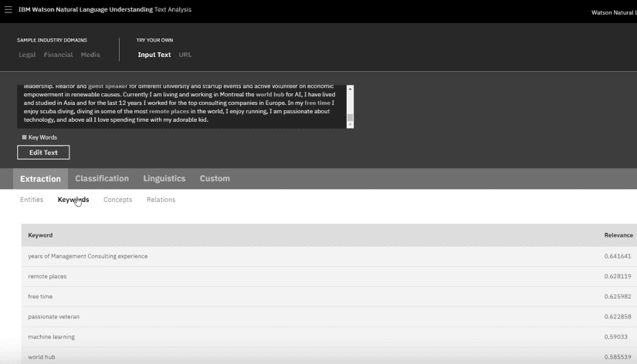Viewport: 637px width, 364px height.
Task: Click the Edit Text button
Action: pyautogui.click(x=43, y=153)
